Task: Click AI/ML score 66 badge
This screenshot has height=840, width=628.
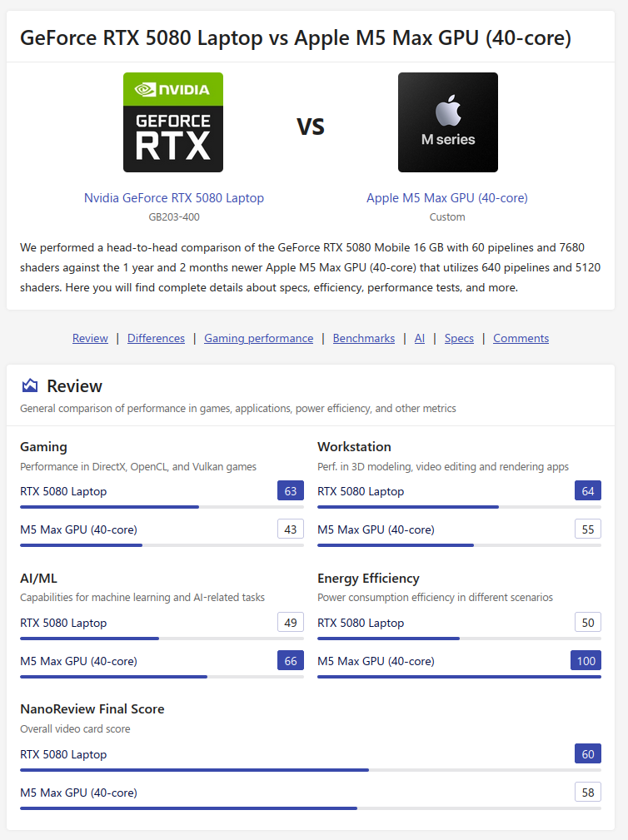Action: pos(291,660)
